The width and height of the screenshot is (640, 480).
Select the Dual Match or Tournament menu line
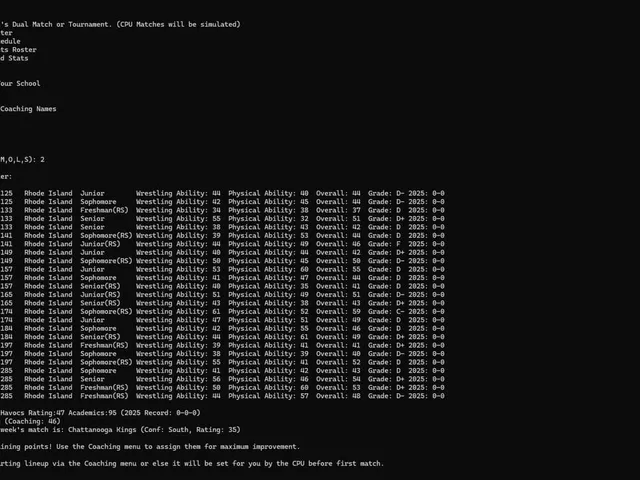[x=120, y=24]
